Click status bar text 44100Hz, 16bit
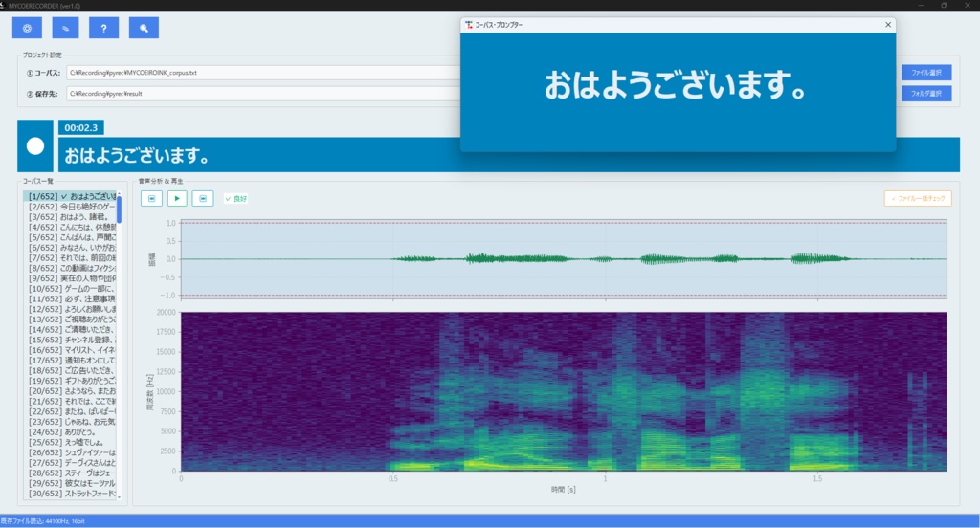 coord(66,521)
